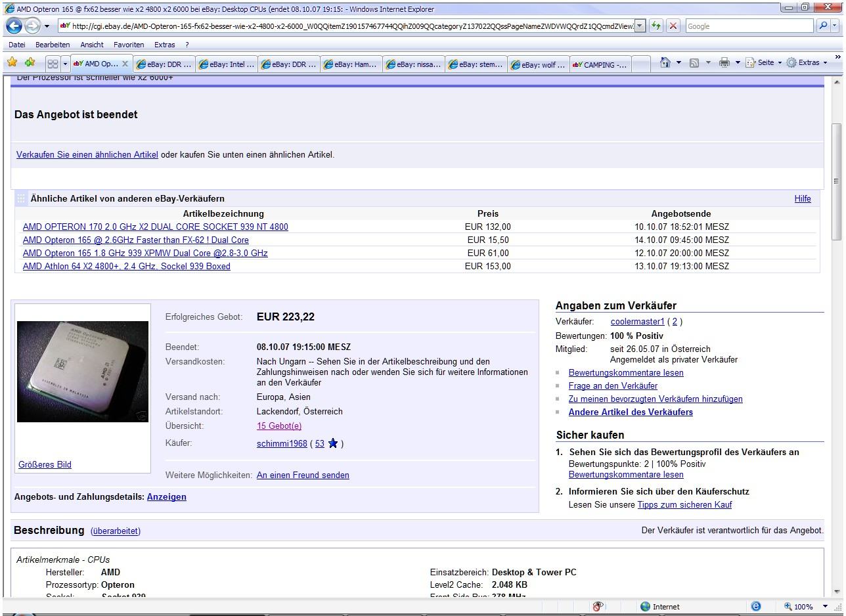Open buyer schimmi1968 profile

click(282, 443)
